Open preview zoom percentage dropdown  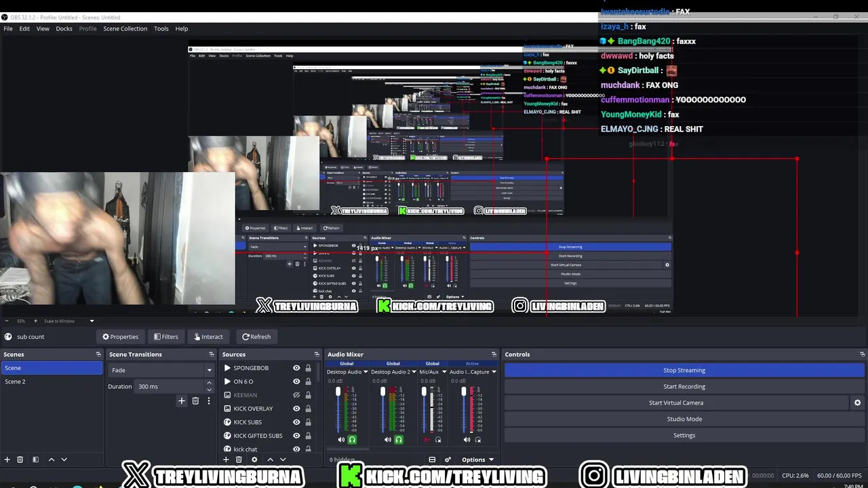21,321
